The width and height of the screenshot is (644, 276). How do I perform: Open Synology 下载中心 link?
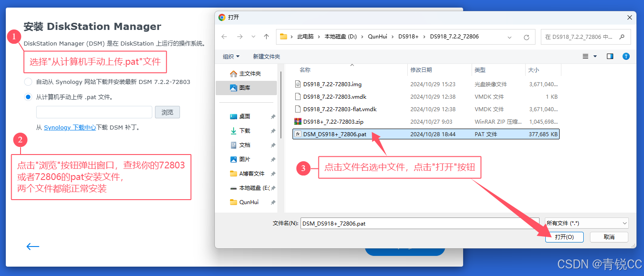pyautogui.click(x=70, y=127)
